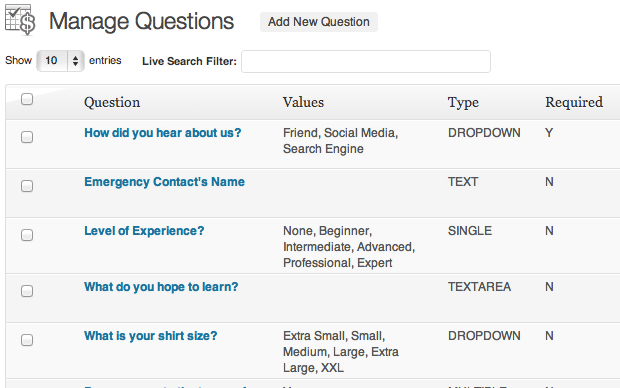620x388 pixels.
Task: Check the Emergency Contact's Name row
Action: pos(27,186)
